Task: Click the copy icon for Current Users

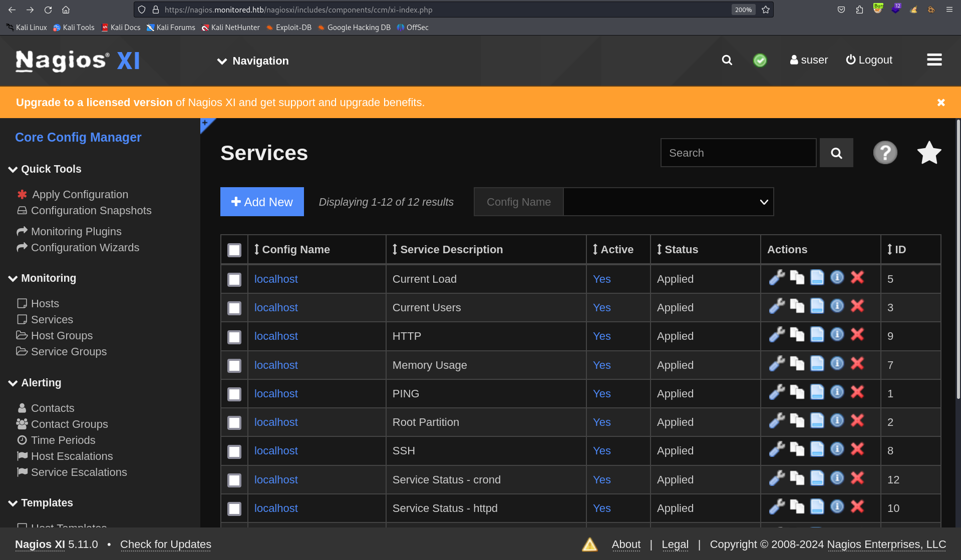Action: 797,306
